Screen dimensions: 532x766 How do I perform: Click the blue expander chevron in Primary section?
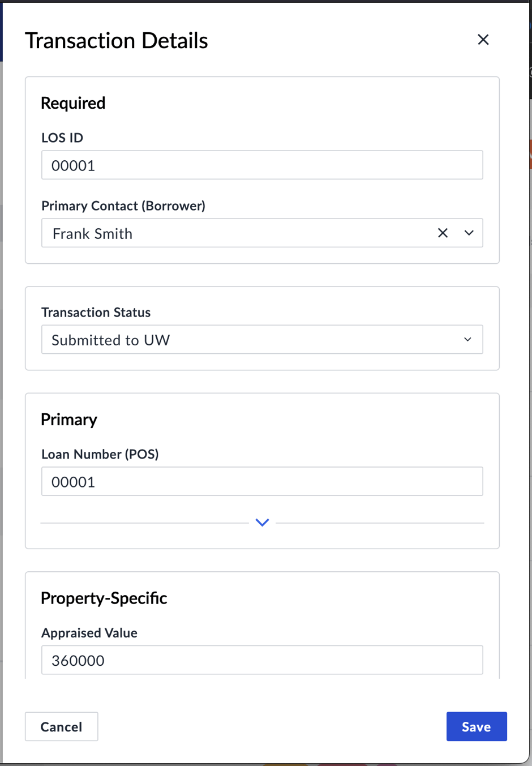click(x=261, y=522)
